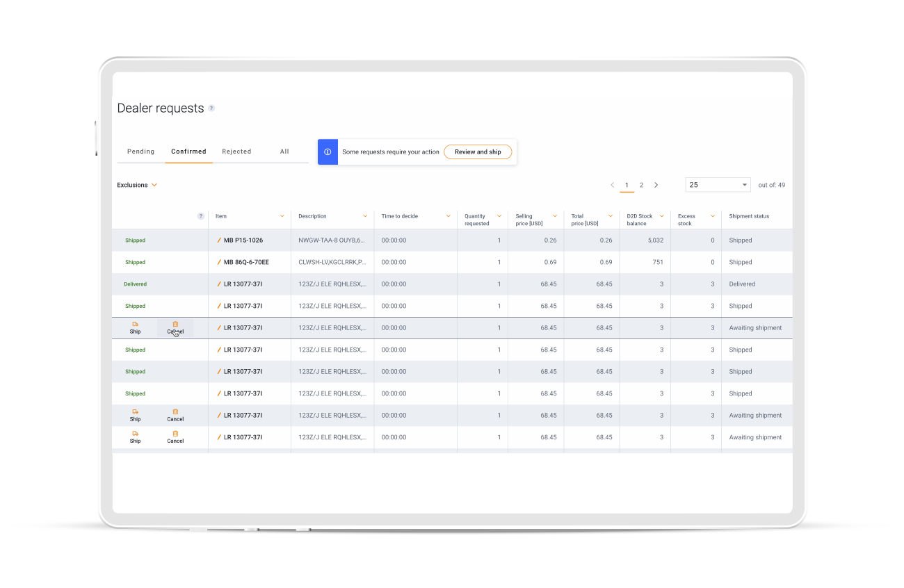This screenshot has width=904, height=588.
Task: Click the edit pencil icon next to MB P15-1026
Action: coord(219,240)
